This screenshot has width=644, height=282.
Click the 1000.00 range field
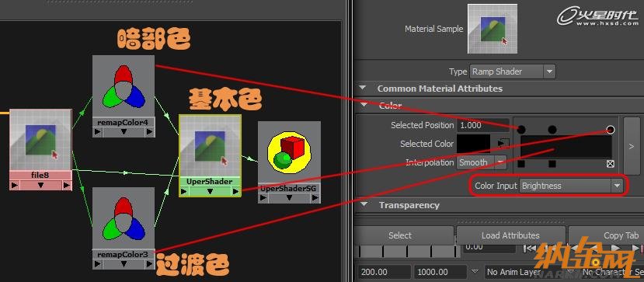(440, 272)
